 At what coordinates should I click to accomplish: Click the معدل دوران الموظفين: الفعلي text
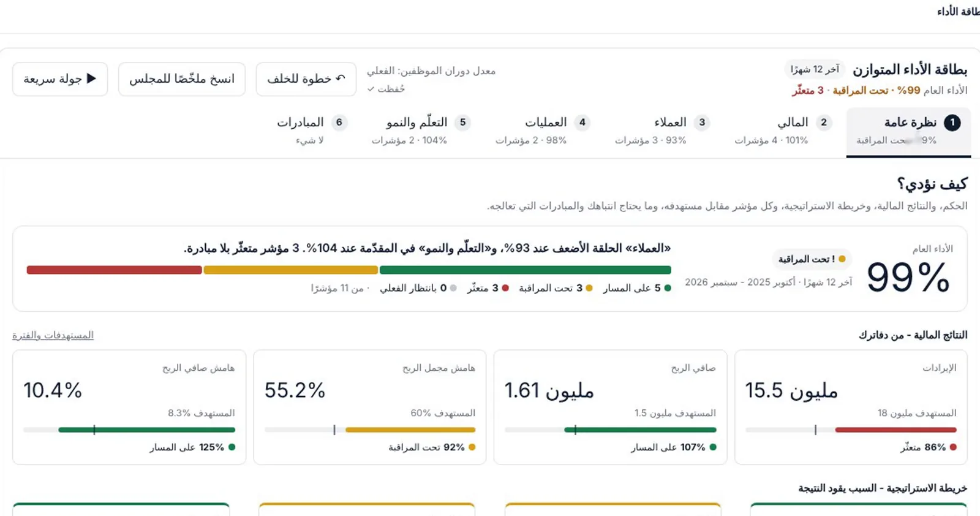pos(431,71)
